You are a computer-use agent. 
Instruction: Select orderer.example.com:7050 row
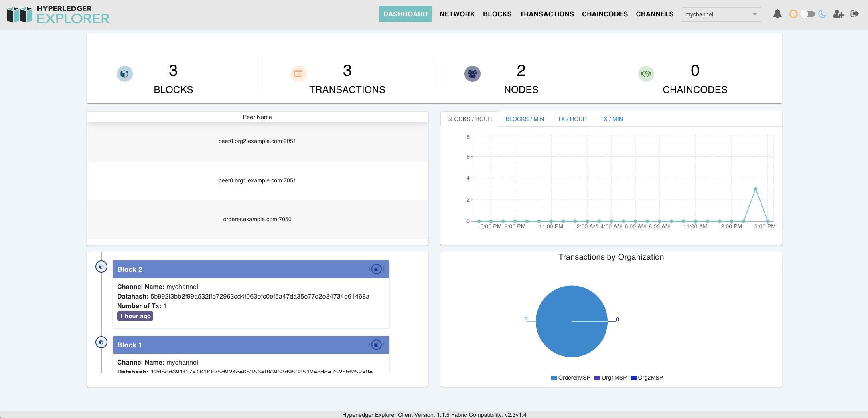pos(258,220)
